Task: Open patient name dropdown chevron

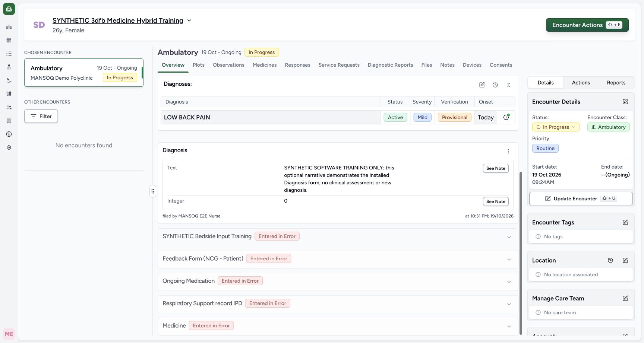Action: [x=189, y=20]
